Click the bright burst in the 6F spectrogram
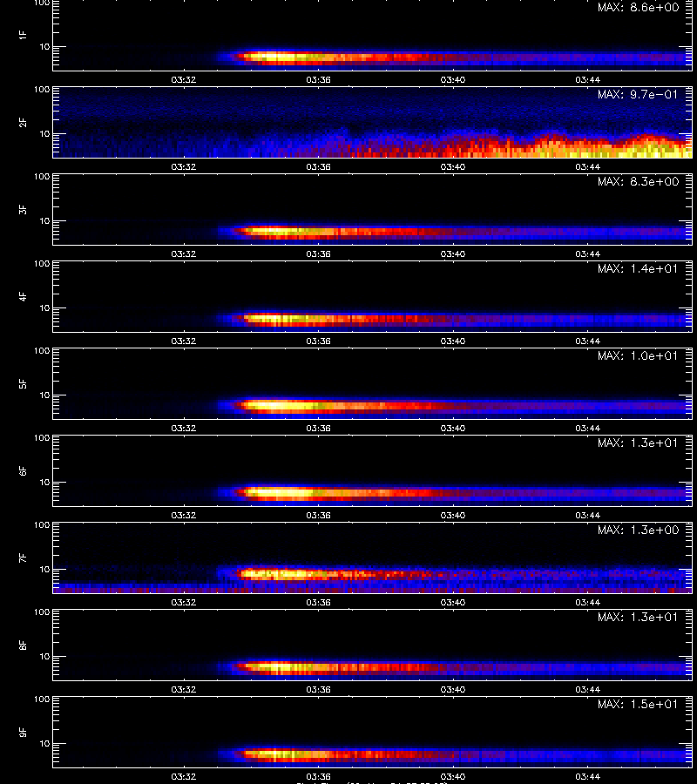Viewport: 697px width, 784px height. coord(280,493)
